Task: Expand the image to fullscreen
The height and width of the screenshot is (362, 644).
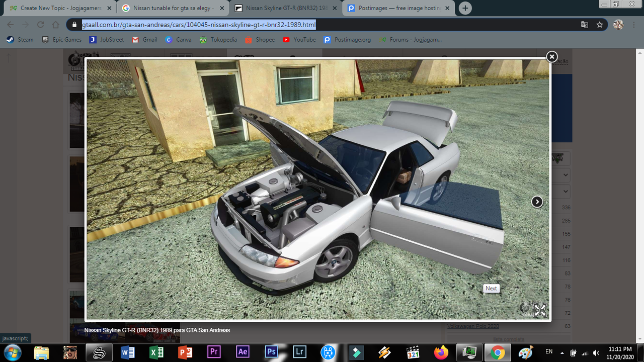Action: 540,310
